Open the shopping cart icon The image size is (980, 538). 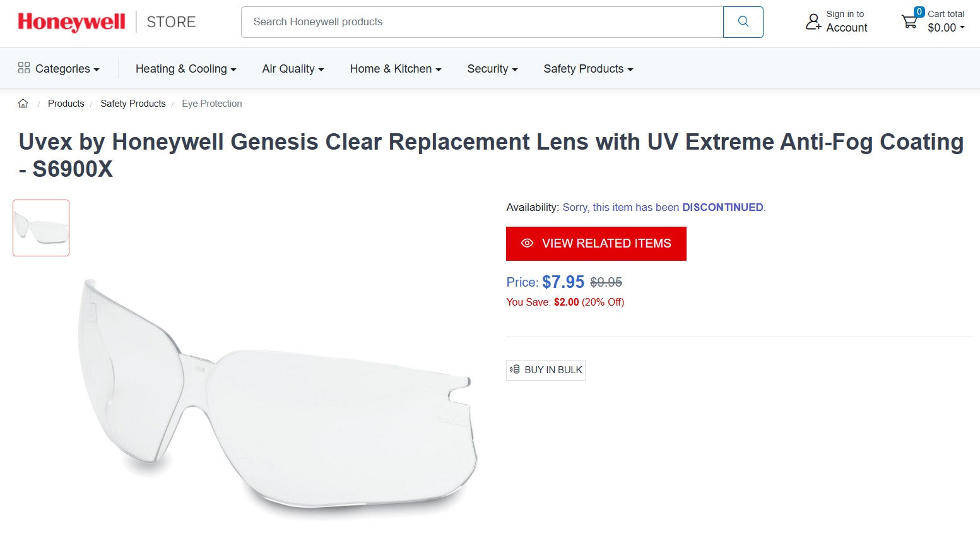point(909,21)
